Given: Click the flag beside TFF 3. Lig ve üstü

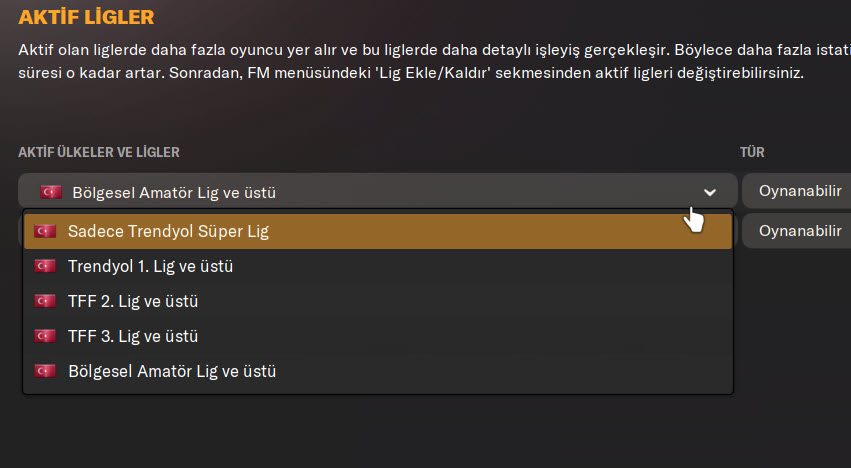Looking at the screenshot, I should point(45,336).
